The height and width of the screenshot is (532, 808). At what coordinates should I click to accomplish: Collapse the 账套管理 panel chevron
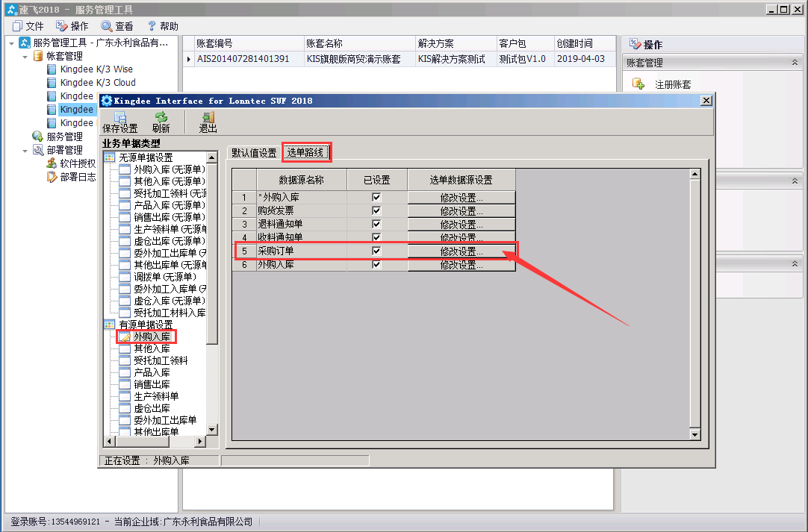click(x=795, y=63)
